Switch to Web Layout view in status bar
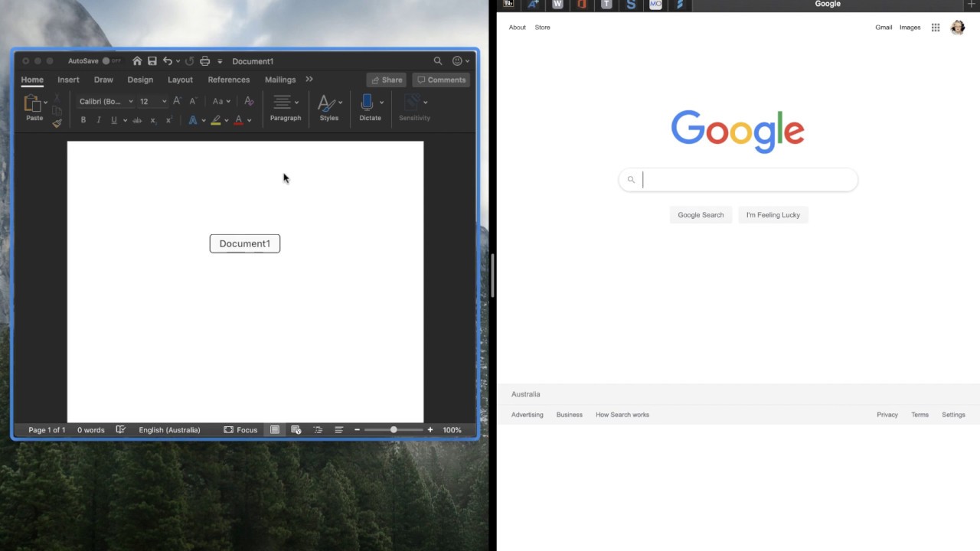The height and width of the screenshot is (551, 980). pos(296,430)
